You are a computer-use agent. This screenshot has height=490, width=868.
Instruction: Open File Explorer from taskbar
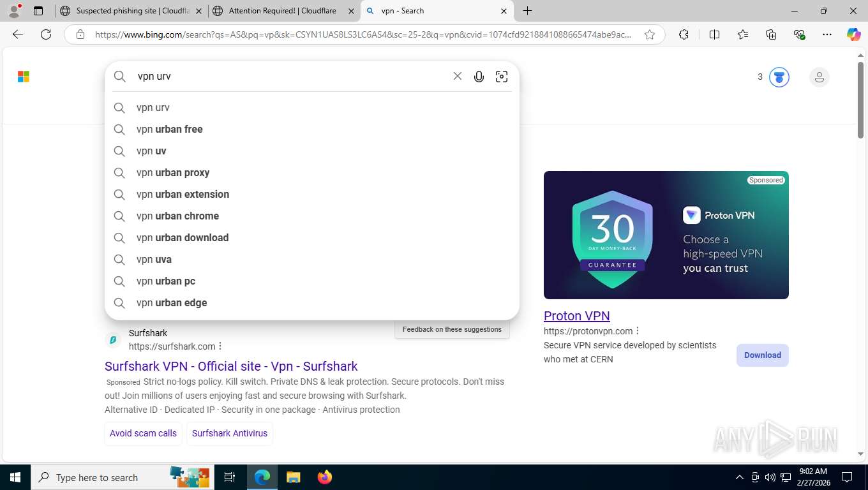[293, 477]
